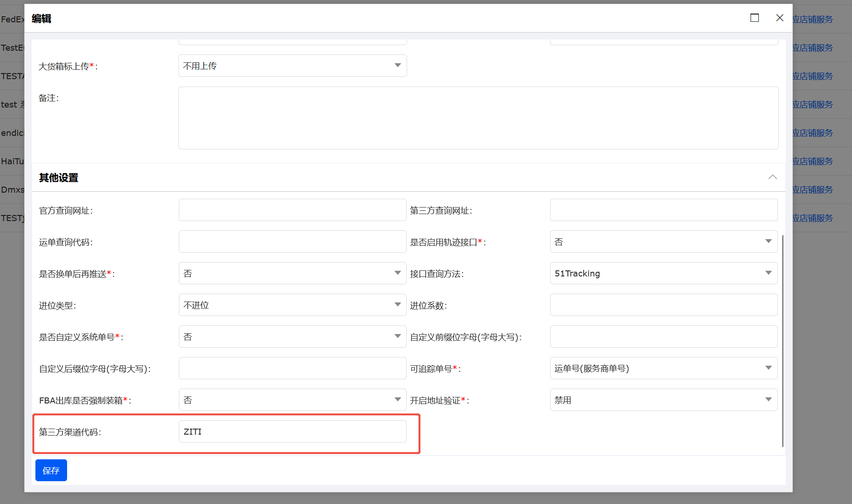Open the background link in the TESTj row

pyautogui.click(x=812, y=218)
